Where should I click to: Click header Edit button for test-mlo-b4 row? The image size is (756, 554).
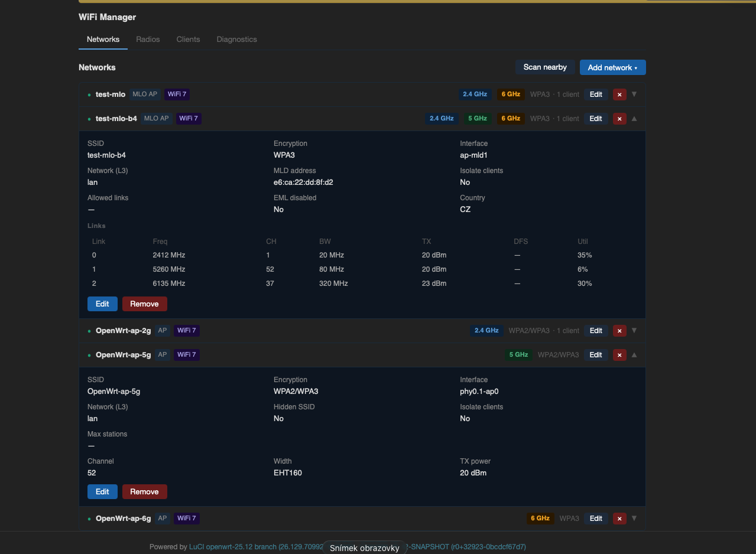[x=596, y=119]
